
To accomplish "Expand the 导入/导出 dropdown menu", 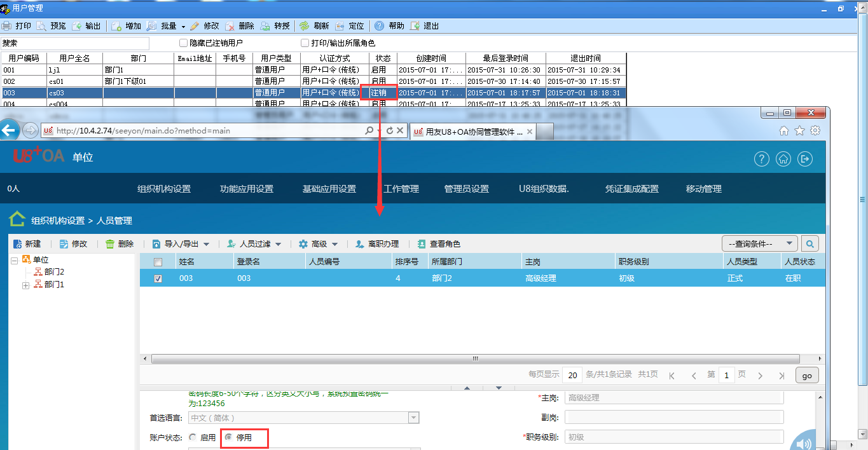I will coord(206,244).
